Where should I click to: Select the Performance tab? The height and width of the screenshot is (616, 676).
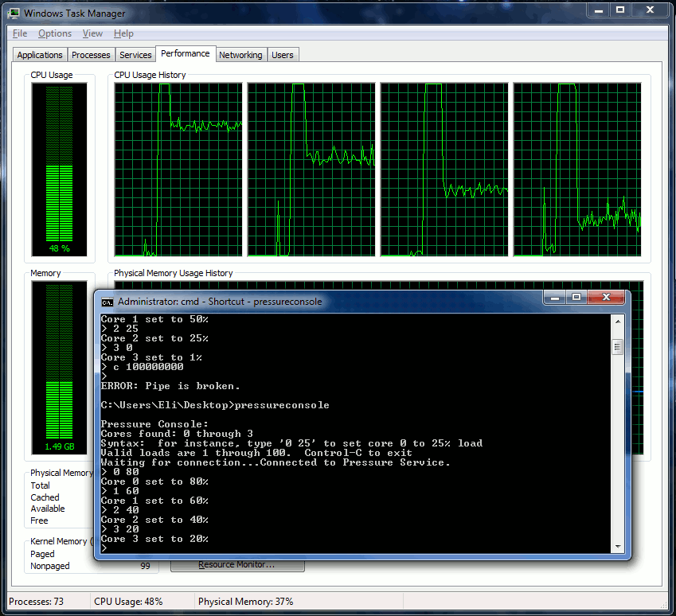click(x=186, y=54)
